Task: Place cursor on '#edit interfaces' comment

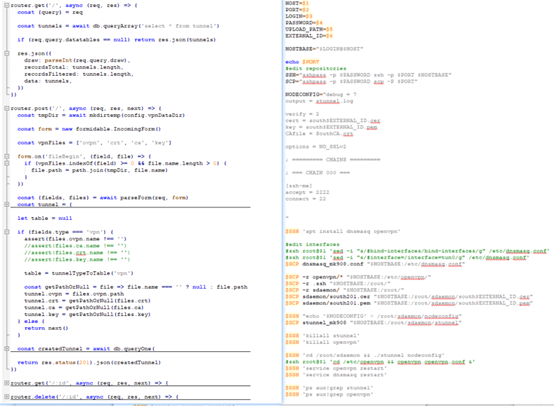Action: (312, 244)
